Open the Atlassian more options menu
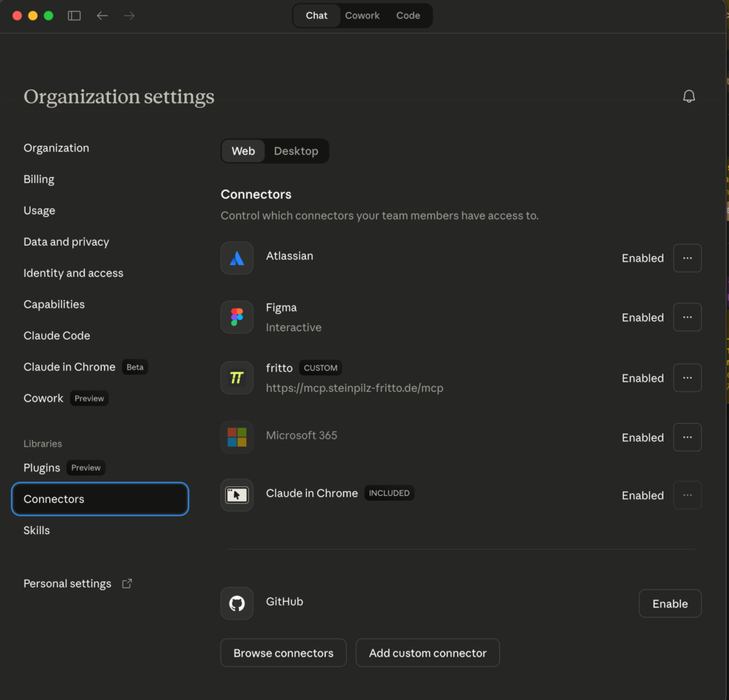 click(687, 258)
